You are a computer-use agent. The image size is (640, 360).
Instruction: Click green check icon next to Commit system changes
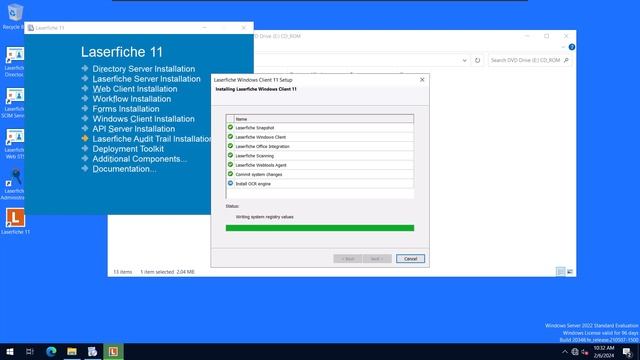[x=230, y=174]
